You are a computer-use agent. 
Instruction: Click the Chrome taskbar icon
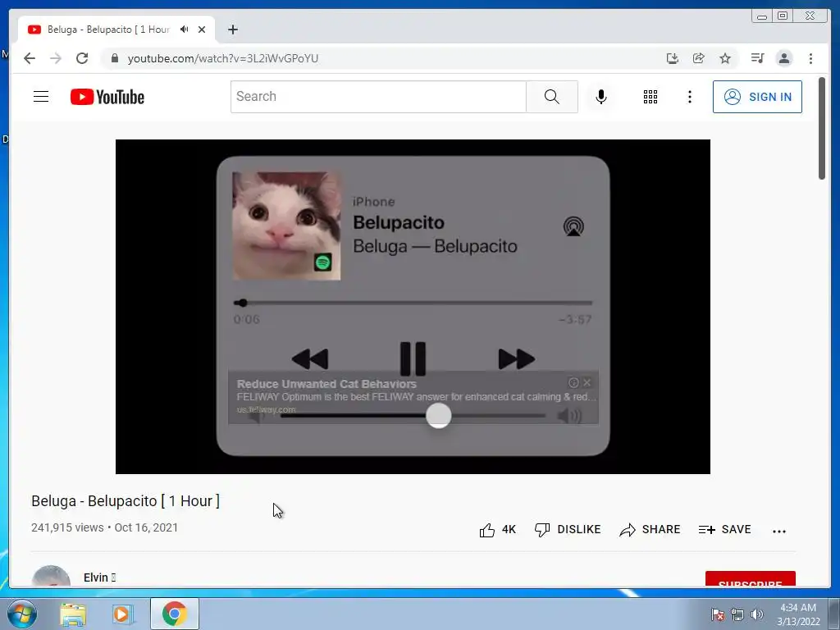(174, 614)
